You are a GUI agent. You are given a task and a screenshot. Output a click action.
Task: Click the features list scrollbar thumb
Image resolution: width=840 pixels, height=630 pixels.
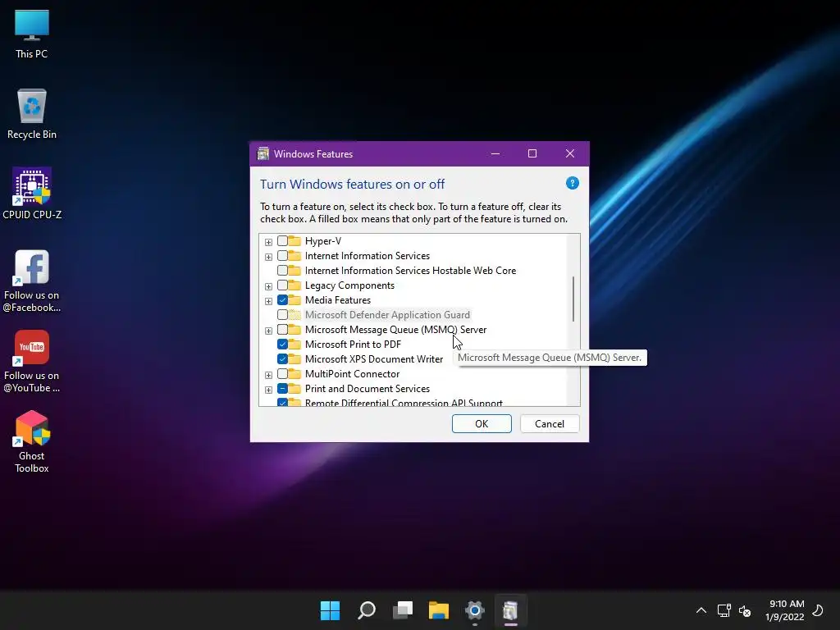pyautogui.click(x=573, y=299)
